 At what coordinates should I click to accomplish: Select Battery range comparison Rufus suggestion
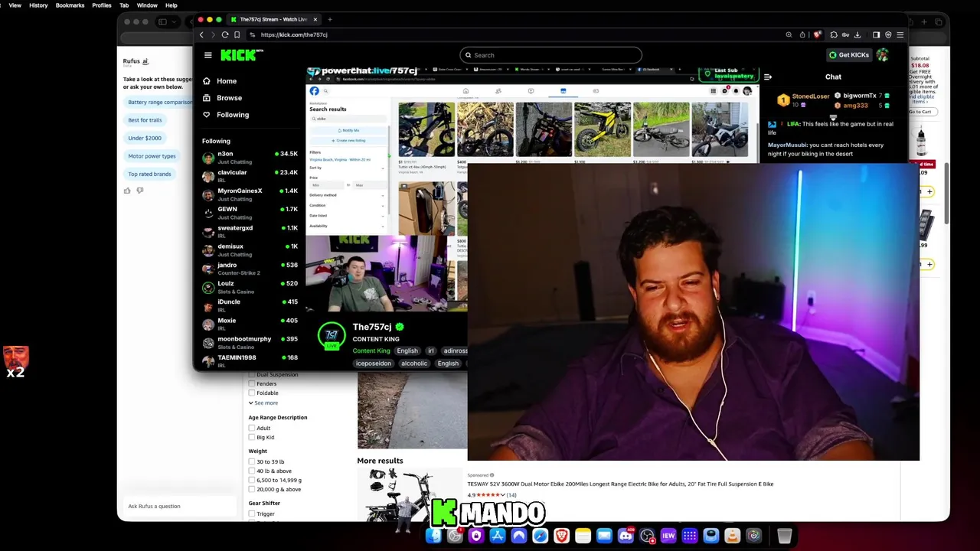coord(159,102)
